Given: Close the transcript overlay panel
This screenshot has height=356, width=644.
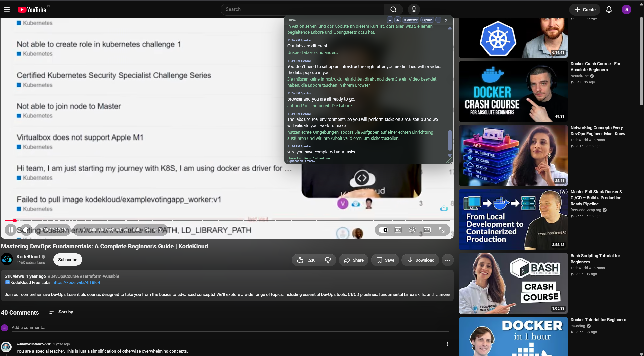Looking at the screenshot, I should 446,20.
